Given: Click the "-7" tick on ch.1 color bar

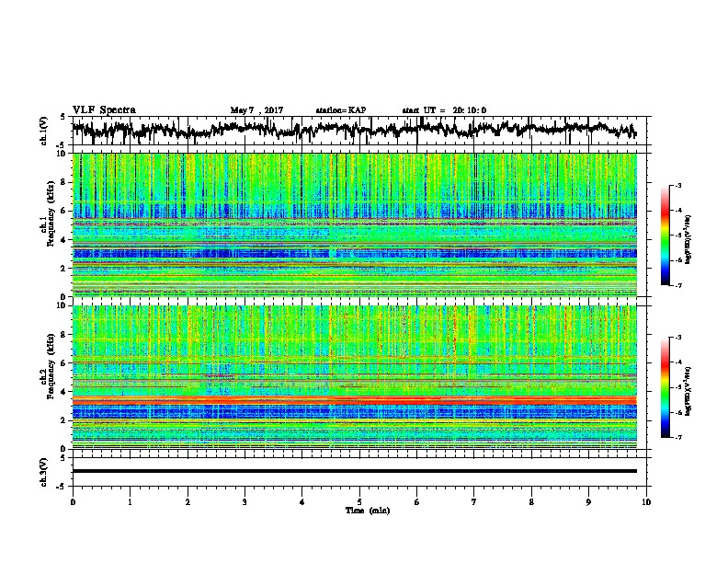Looking at the screenshot, I should point(677,285).
